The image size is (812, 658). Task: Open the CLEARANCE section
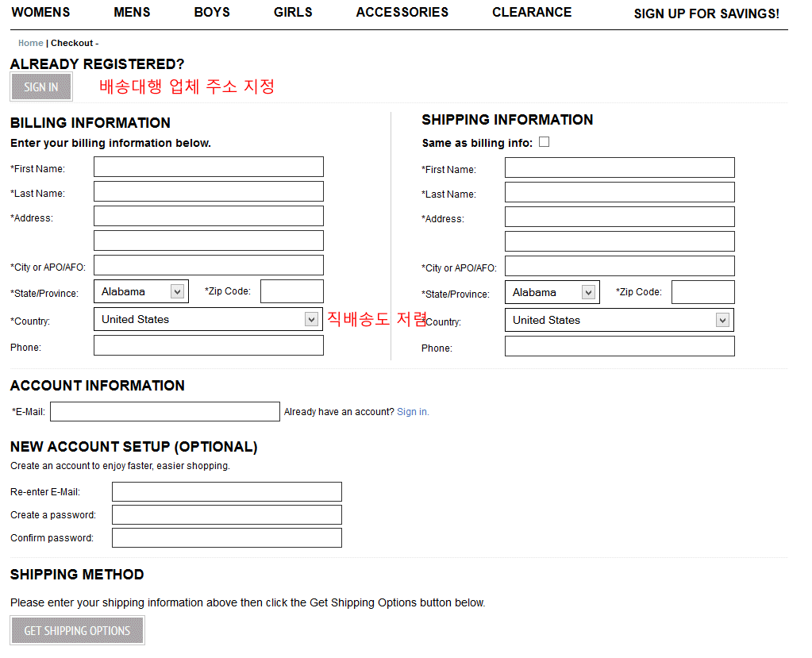531,13
